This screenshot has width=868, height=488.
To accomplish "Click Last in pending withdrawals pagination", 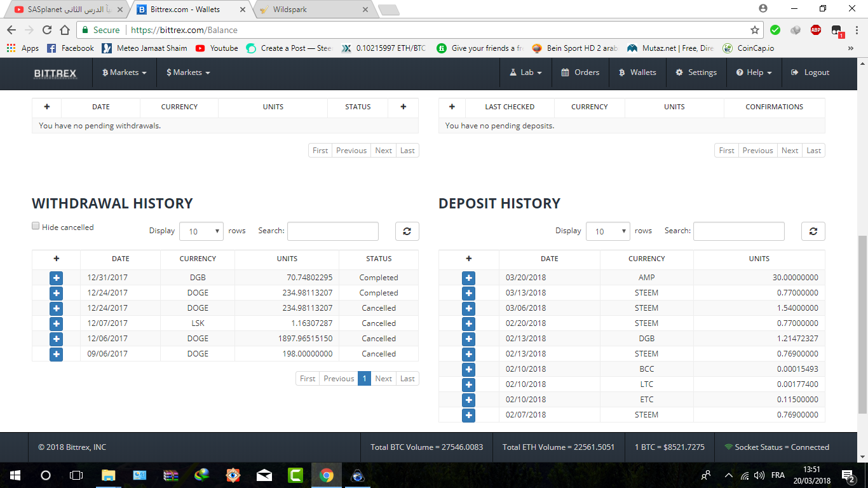I will click(407, 151).
